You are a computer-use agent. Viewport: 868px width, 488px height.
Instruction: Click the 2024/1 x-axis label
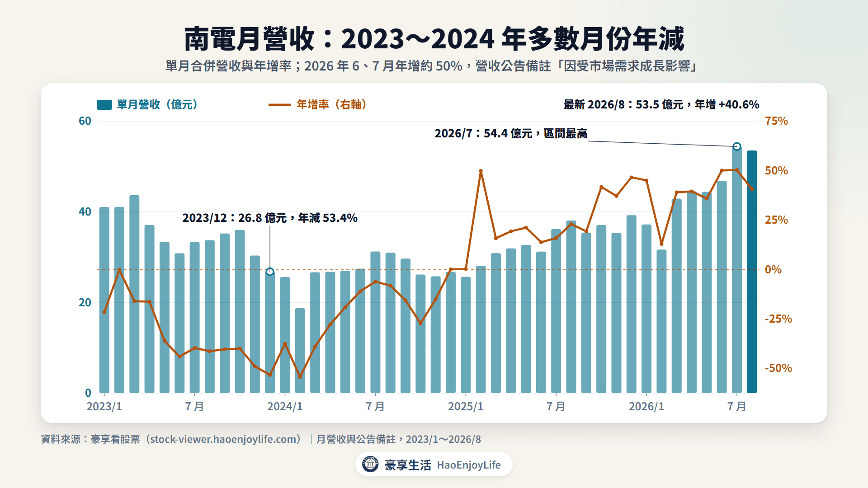click(x=285, y=406)
